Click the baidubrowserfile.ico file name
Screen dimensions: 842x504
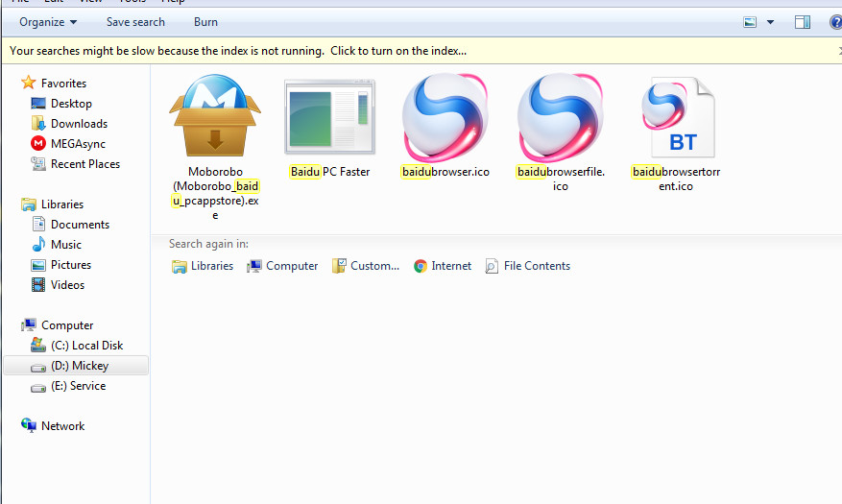[x=561, y=179]
